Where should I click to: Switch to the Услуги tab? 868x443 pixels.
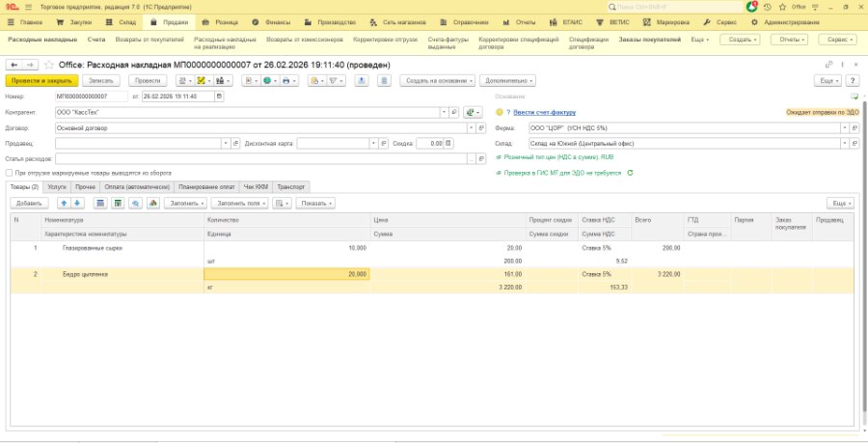[57, 187]
